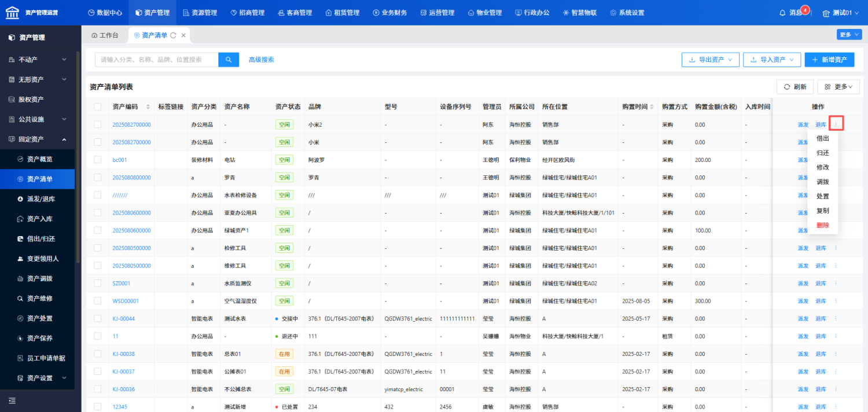Choose 归还 from the action menu
The image size is (868, 412).
click(822, 153)
